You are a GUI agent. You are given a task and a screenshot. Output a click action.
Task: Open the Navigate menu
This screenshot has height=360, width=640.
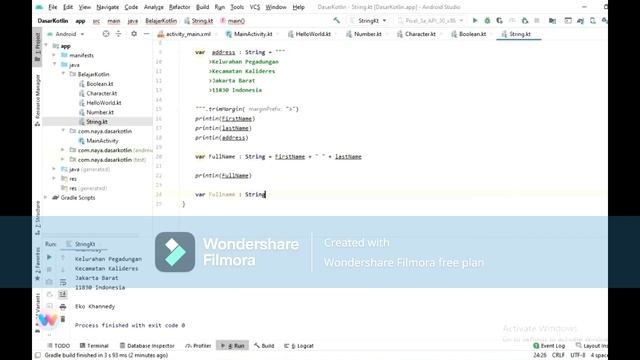point(107,7)
